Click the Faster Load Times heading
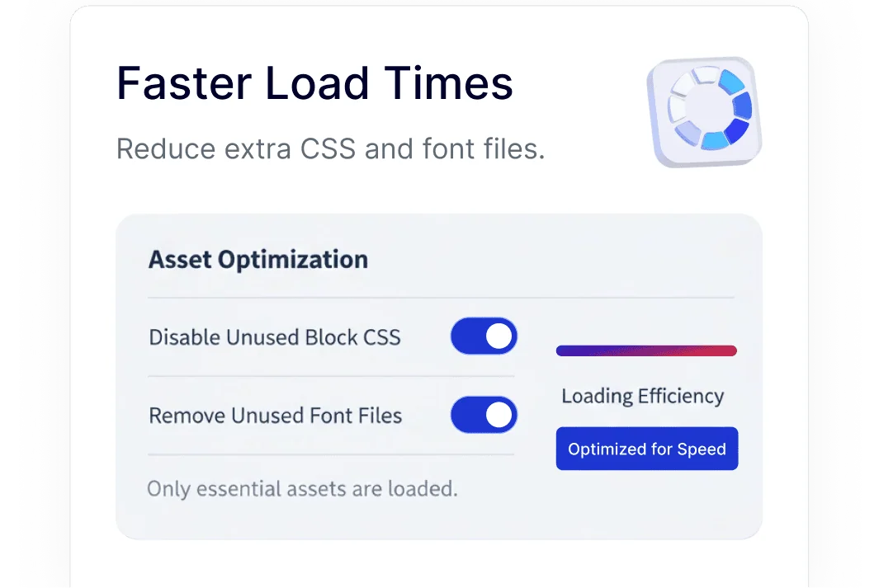 314,82
